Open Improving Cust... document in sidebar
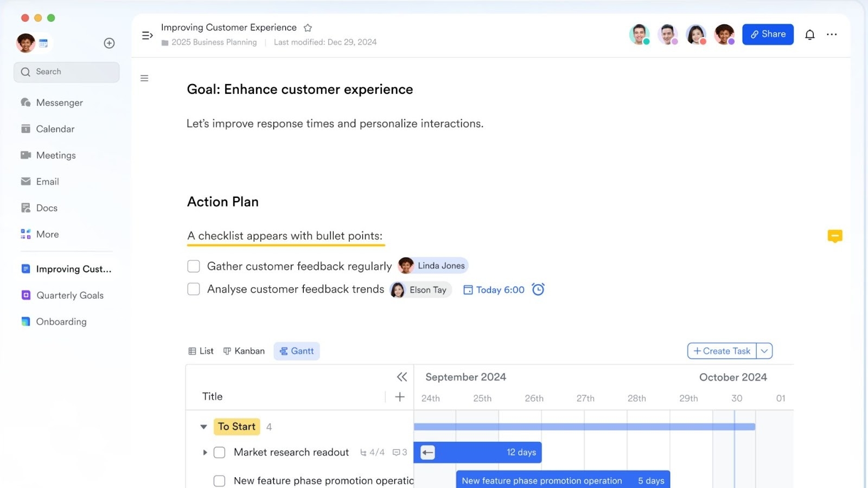The height and width of the screenshot is (488, 868). pyautogui.click(x=66, y=269)
